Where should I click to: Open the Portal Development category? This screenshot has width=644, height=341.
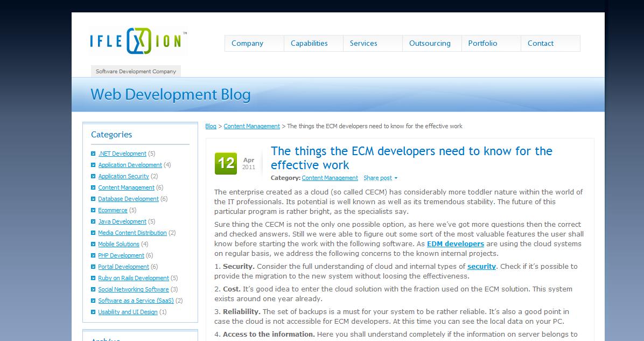(x=123, y=267)
